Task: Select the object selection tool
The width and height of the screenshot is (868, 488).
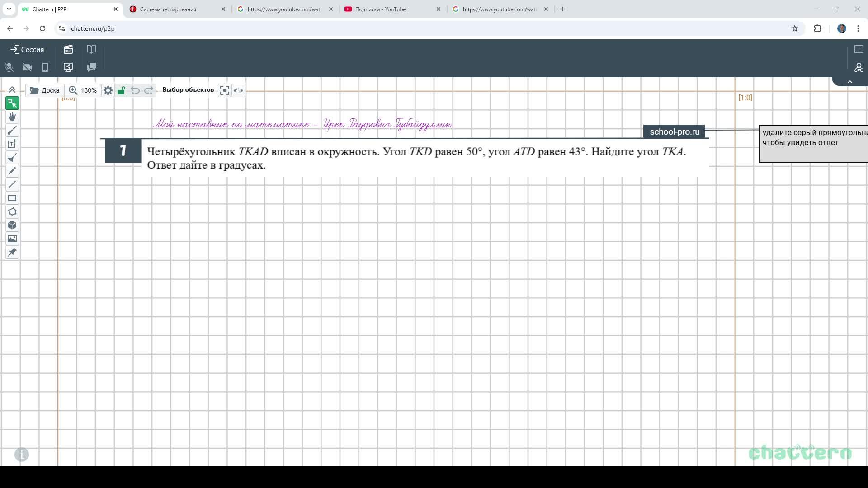Action: [12, 103]
